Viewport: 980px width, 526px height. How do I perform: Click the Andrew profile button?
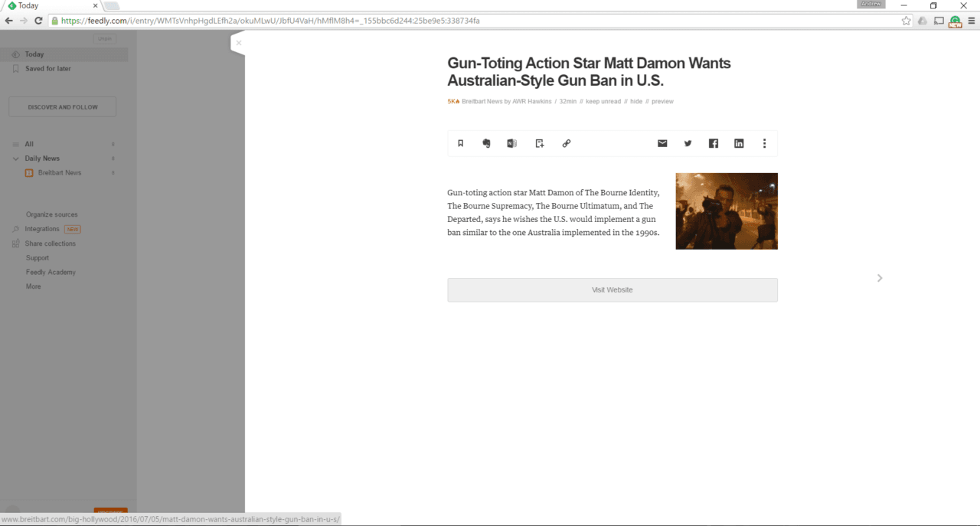pyautogui.click(x=871, y=5)
